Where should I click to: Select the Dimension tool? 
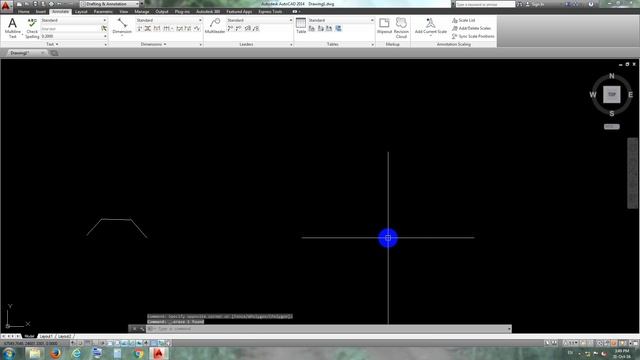tap(122, 27)
